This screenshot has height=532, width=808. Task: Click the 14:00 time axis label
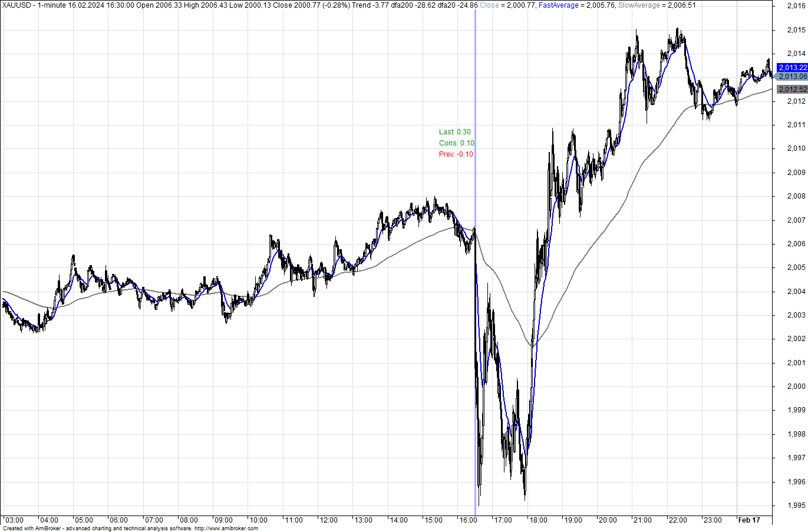[398, 520]
